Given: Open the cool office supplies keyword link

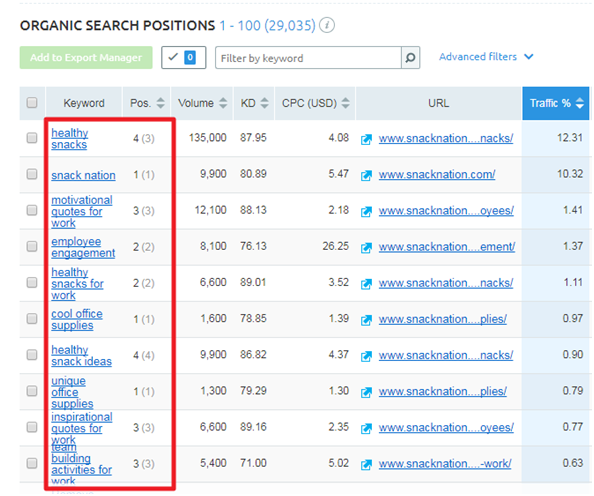Looking at the screenshot, I should [x=77, y=319].
